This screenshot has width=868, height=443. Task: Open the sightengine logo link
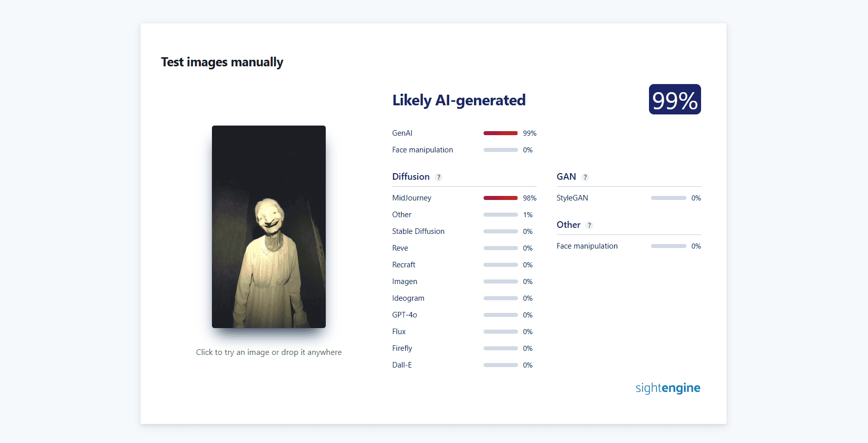coord(668,388)
